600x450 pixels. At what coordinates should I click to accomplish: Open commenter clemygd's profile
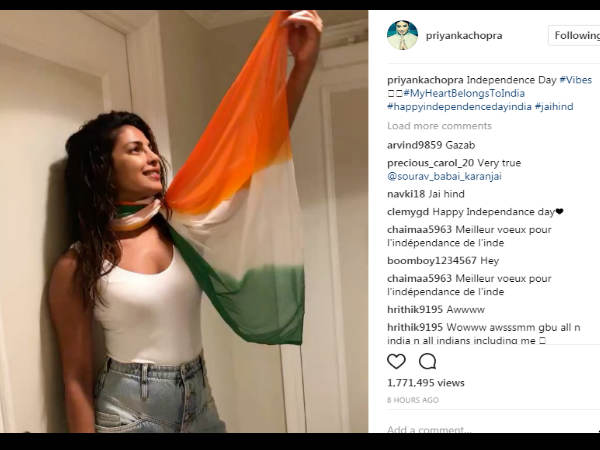tap(408, 212)
